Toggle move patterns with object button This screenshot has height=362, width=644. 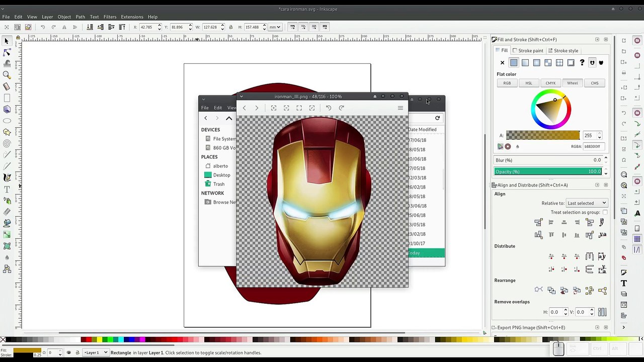tap(325, 27)
